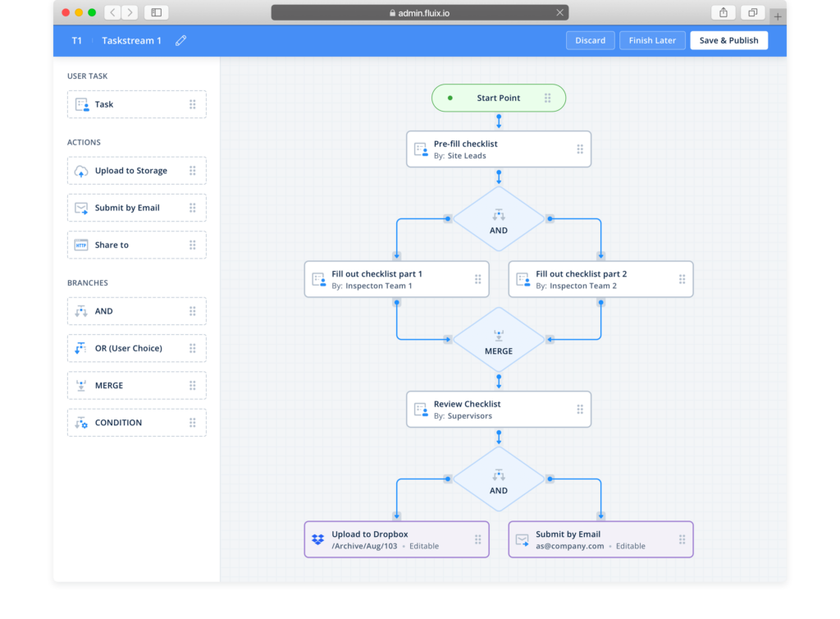This screenshot has height=619, width=840.
Task: Click the Finish Later button
Action: click(x=652, y=40)
